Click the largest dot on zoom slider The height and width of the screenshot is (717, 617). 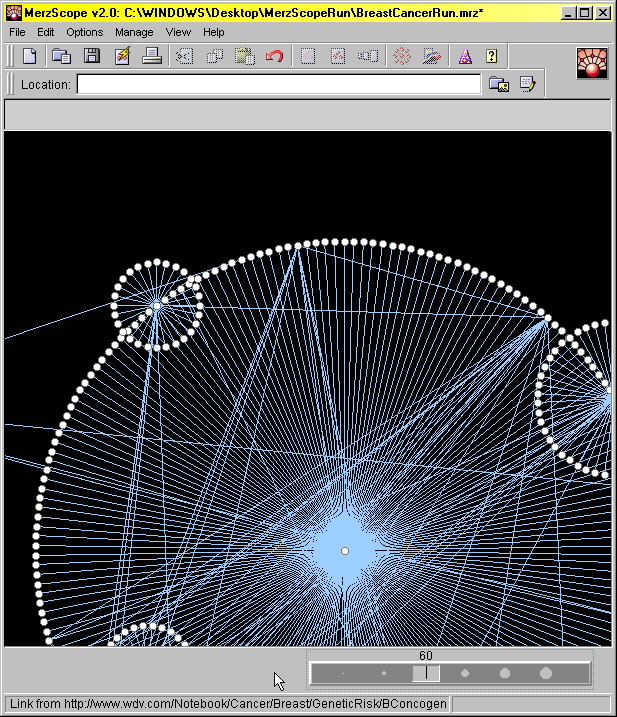(546, 674)
